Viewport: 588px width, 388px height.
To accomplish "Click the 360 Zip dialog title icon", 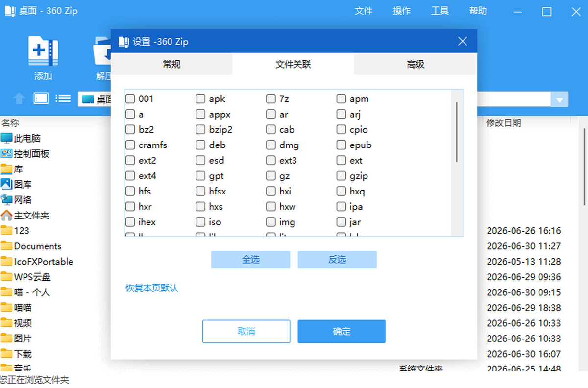I will click(x=124, y=42).
